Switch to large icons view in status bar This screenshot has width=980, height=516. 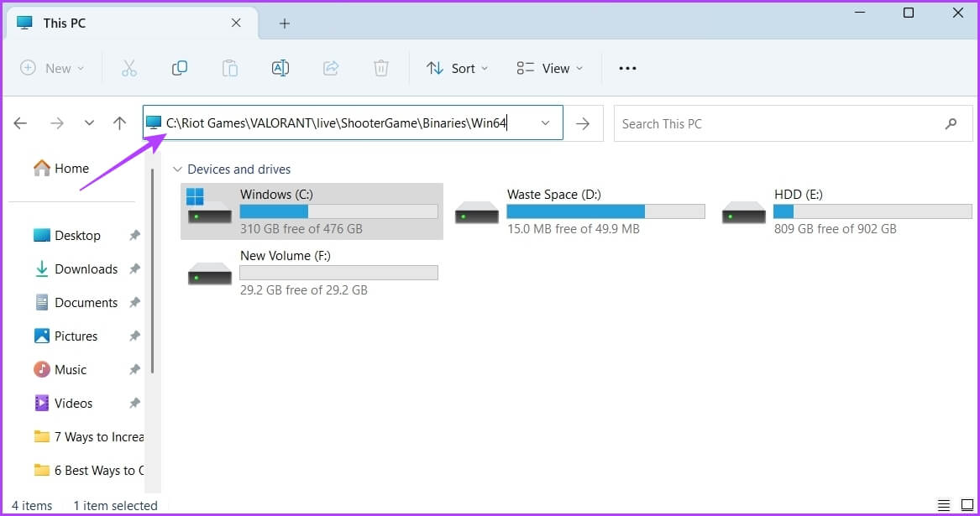tap(967, 505)
